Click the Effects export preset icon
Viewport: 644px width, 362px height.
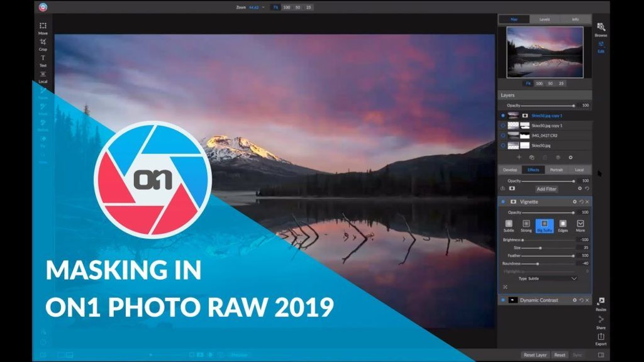[x=502, y=189]
